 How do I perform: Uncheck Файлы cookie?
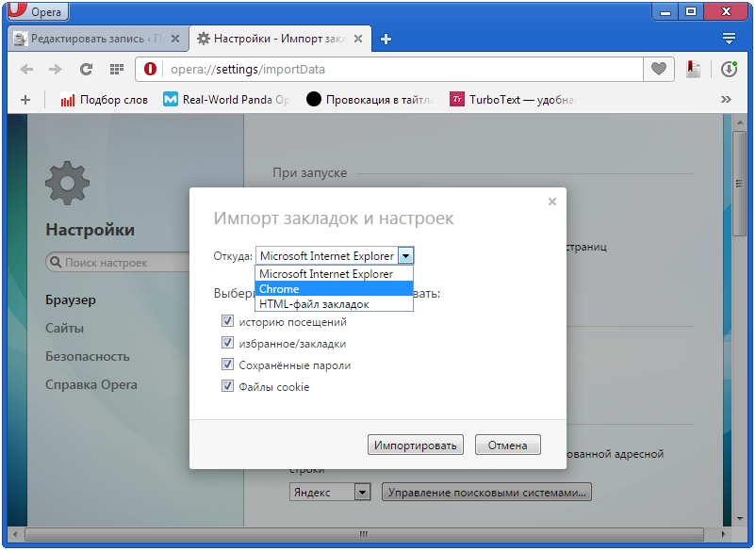(x=227, y=386)
